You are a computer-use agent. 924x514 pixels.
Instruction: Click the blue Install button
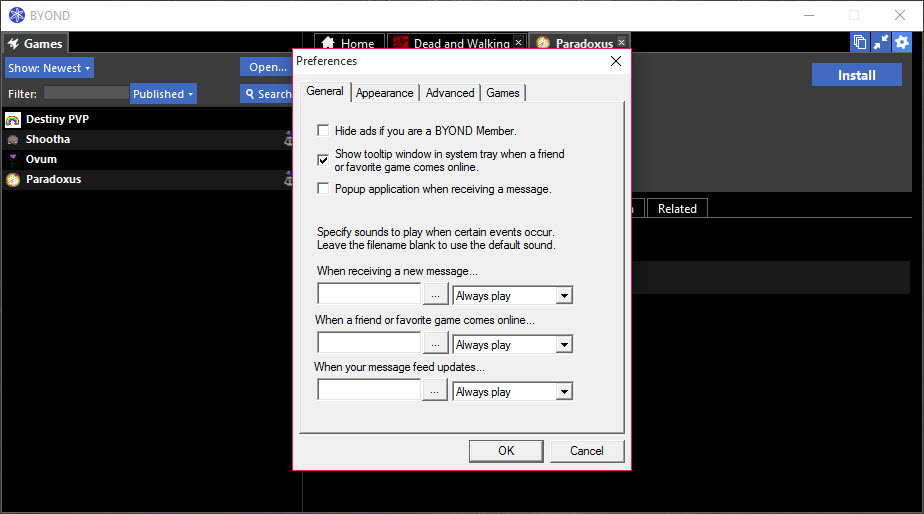point(856,75)
